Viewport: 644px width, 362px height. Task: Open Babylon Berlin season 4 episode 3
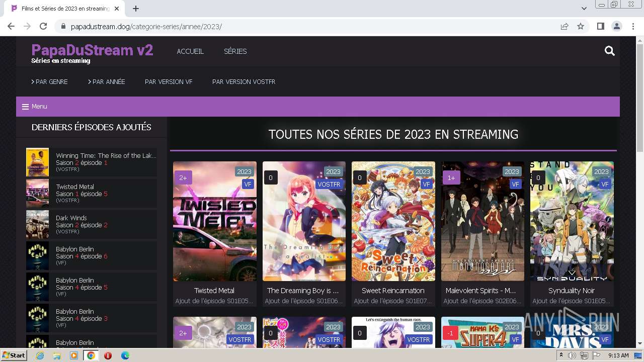pyautogui.click(x=91, y=318)
